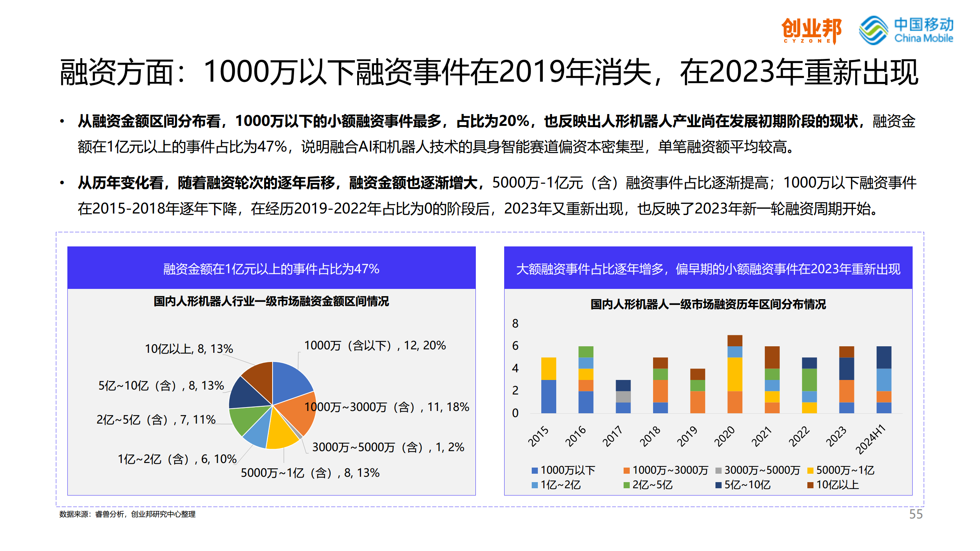Click the pie label 5亿~10亿（含）, 8, 13%
This screenshot has height=551, width=980.
(x=161, y=385)
